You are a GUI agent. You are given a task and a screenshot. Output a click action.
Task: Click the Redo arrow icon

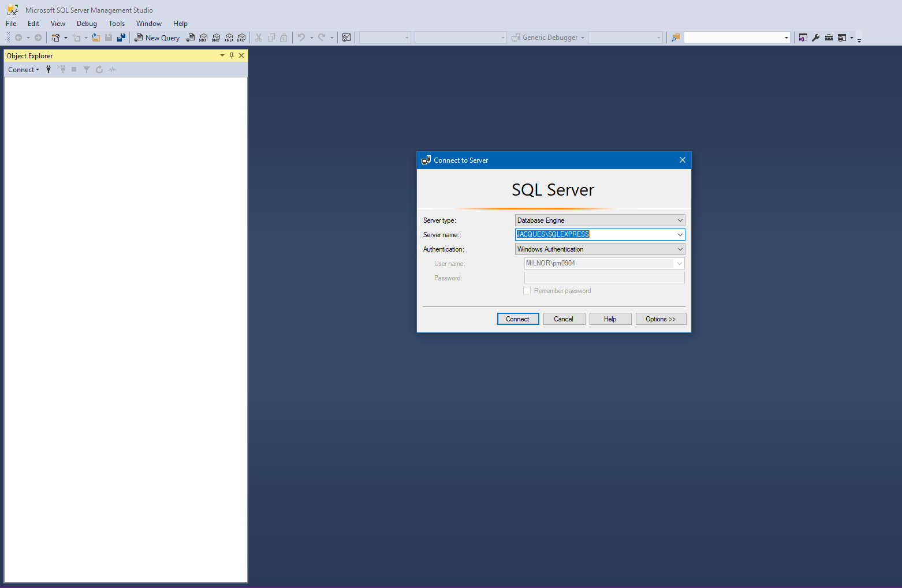(322, 38)
